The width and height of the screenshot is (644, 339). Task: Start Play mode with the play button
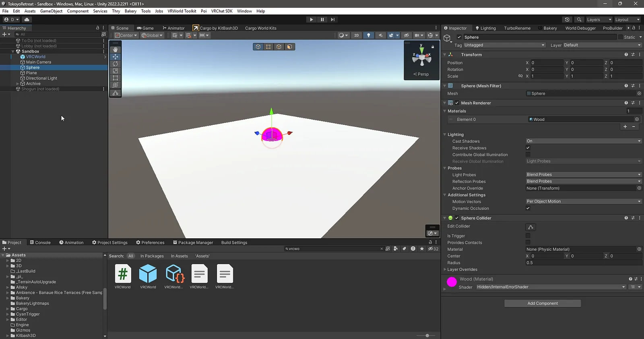(311, 19)
